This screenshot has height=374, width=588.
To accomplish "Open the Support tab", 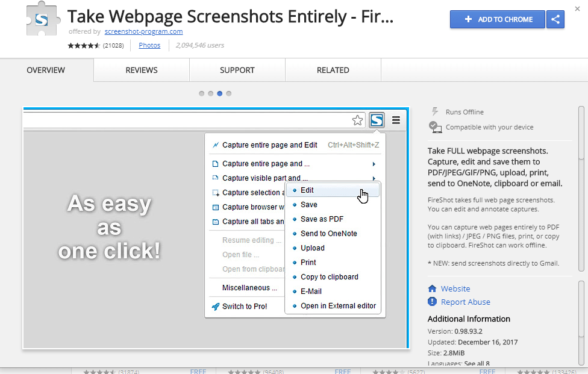I will [x=237, y=70].
